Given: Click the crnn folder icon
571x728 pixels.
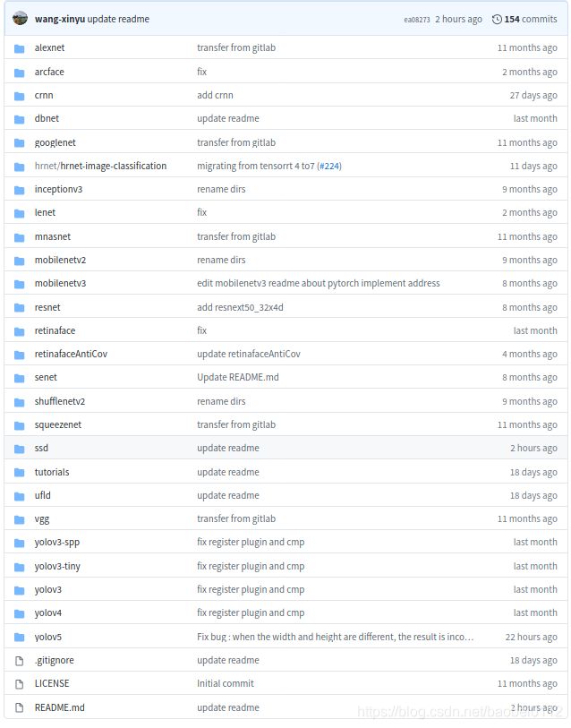Looking at the screenshot, I should (x=19, y=96).
